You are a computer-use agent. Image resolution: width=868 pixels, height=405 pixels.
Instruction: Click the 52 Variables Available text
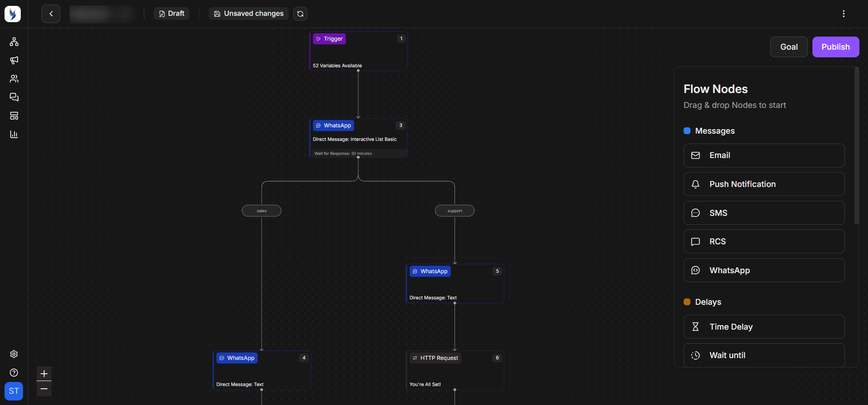tap(337, 65)
